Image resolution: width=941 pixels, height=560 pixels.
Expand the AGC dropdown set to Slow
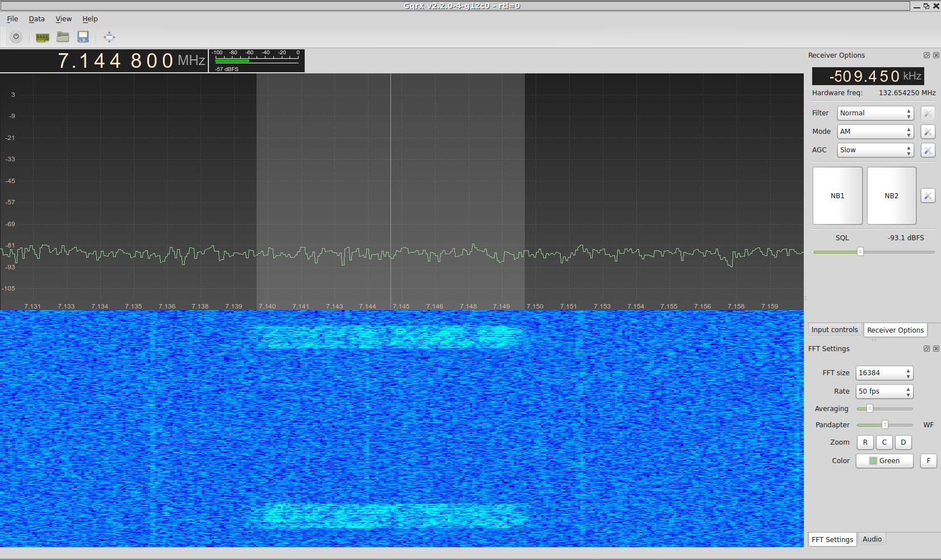coord(875,150)
